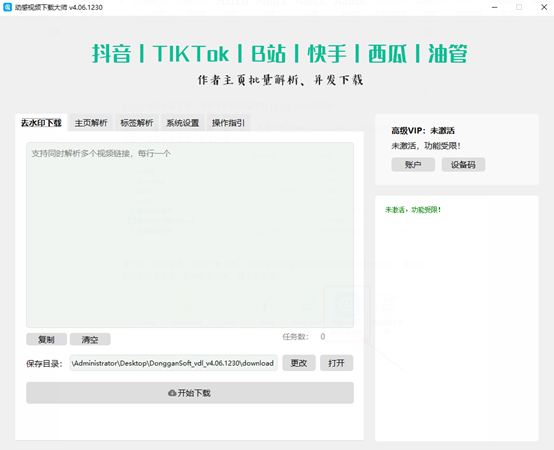Screen dimensions: 554x450
Task: Open the 账户 account button
Action: tap(413, 165)
